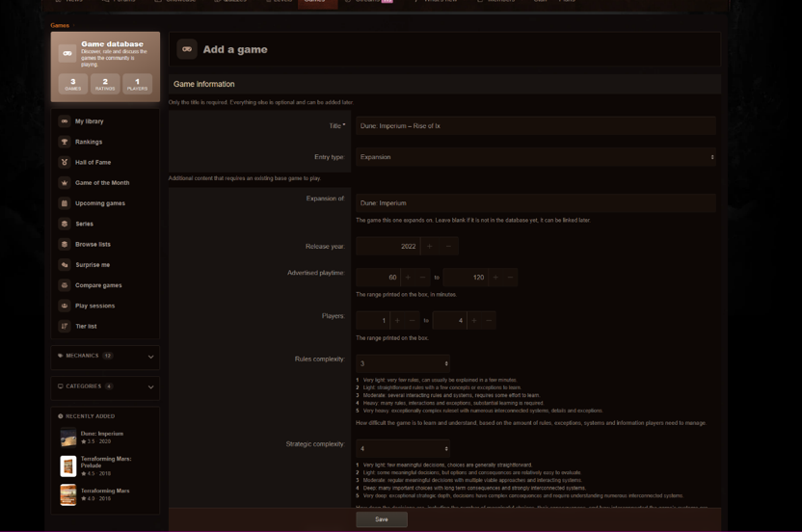Decrease maximum advertised playtime of 120
Image resolution: width=802 pixels, height=532 pixels.
(510, 278)
